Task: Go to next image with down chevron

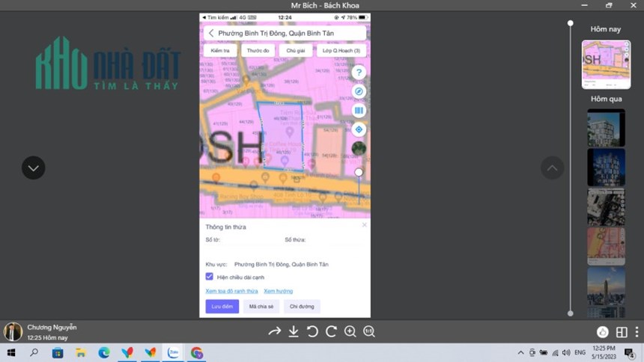Action: click(33, 168)
